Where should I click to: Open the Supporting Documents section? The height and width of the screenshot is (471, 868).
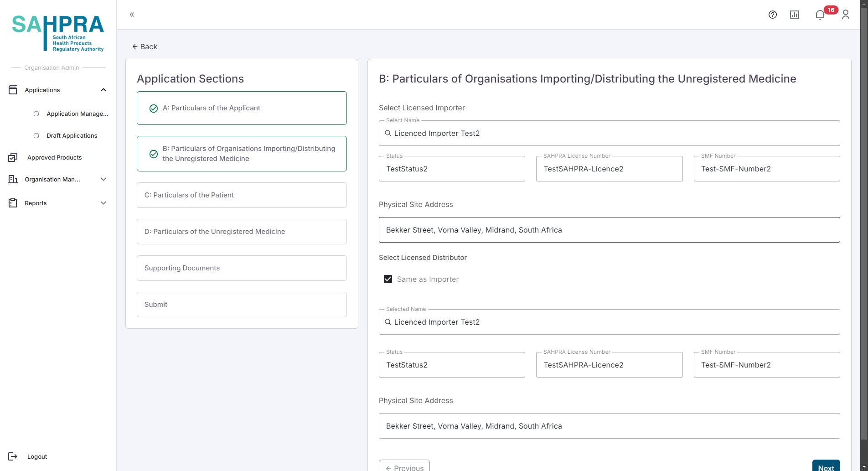[242, 268]
